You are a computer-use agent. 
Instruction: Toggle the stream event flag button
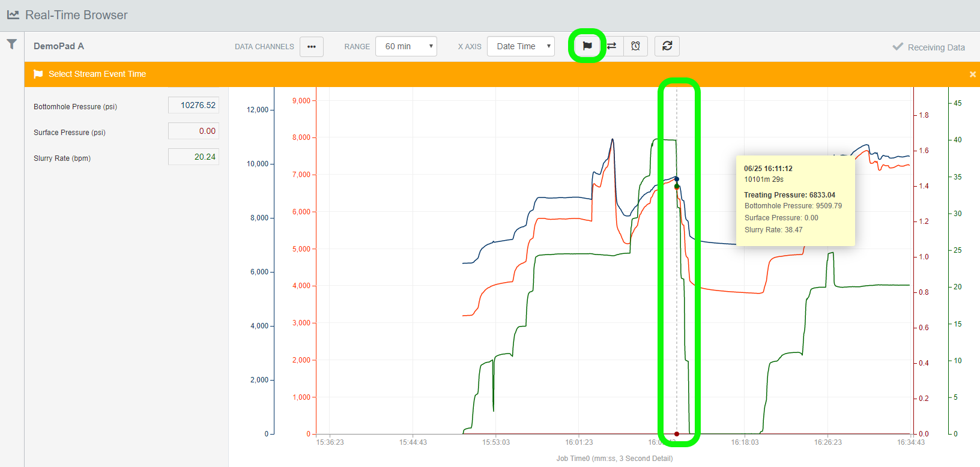[587, 46]
